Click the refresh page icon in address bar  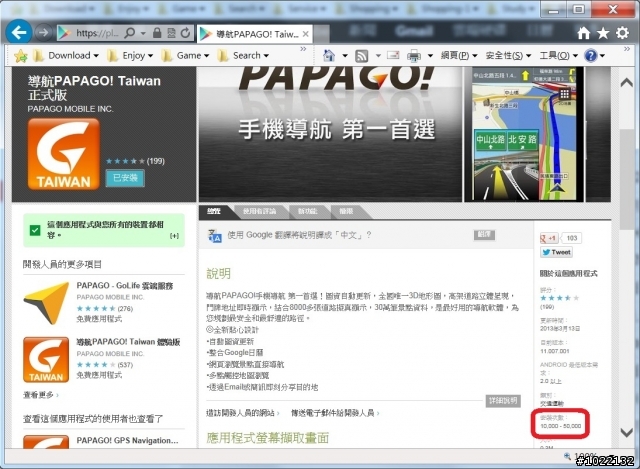tap(186, 33)
